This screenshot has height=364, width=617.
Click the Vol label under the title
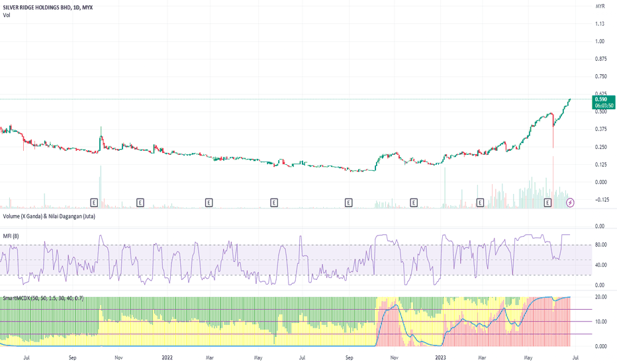pyautogui.click(x=7, y=15)
